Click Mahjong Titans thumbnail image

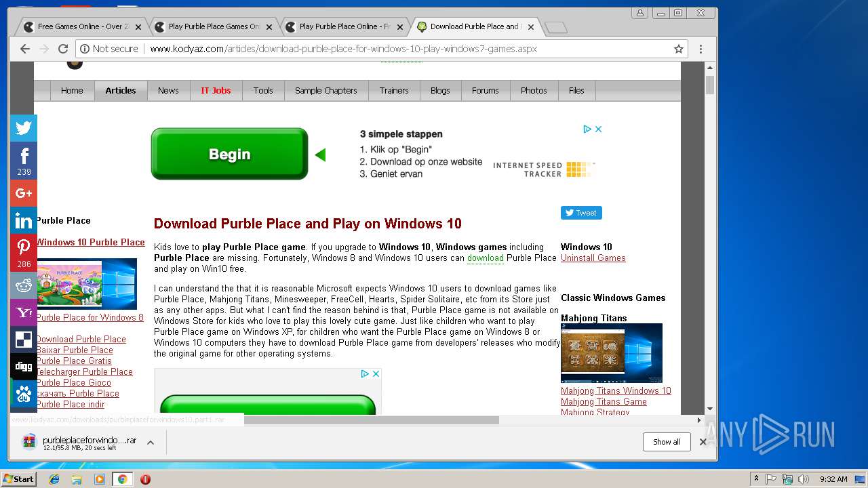click(x=612, y=352)
